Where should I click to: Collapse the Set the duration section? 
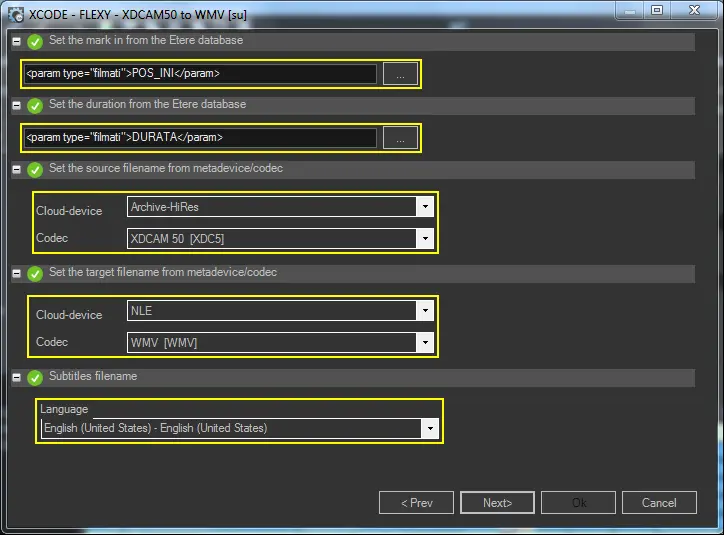pos(16,106)
